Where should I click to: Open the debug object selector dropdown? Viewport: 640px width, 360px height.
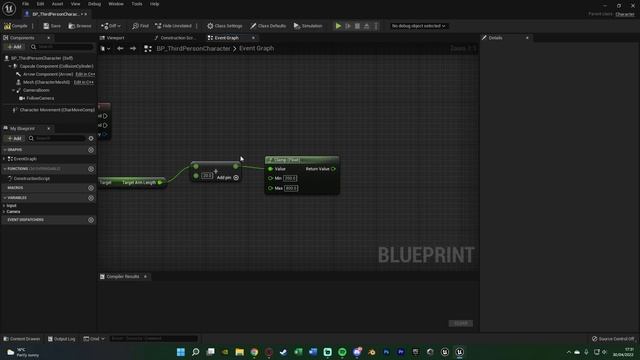[x=418, y=26]
